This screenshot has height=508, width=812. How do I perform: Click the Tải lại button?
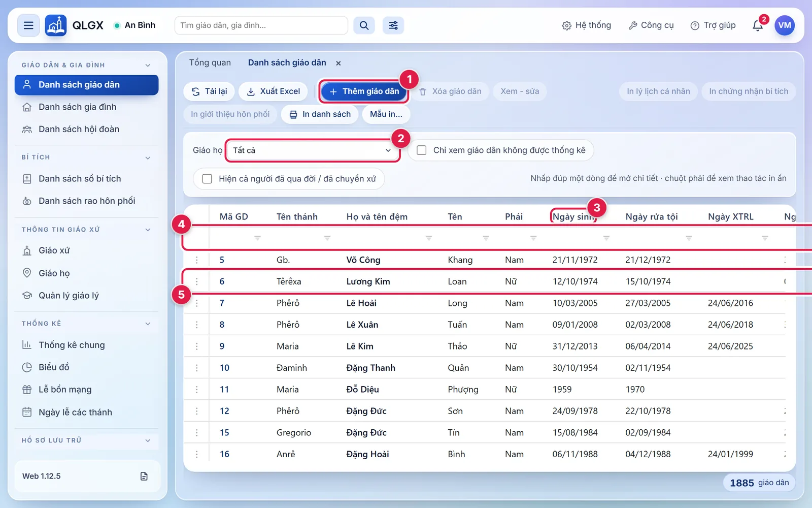pos(209,91)
